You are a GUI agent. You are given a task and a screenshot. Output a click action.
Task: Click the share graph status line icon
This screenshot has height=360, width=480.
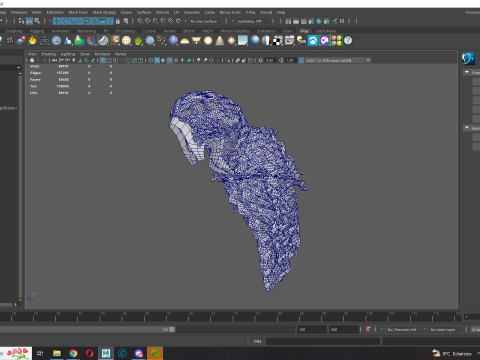335,21
